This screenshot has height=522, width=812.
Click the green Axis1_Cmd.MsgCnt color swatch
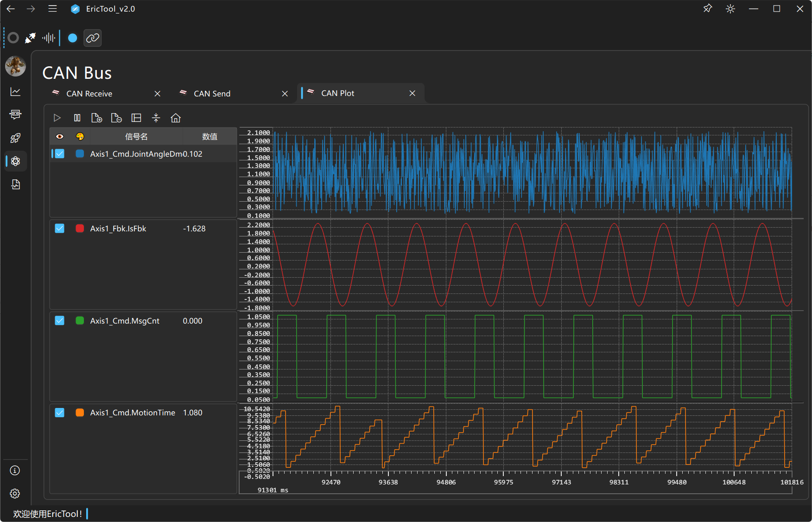[x=80, y=321]
